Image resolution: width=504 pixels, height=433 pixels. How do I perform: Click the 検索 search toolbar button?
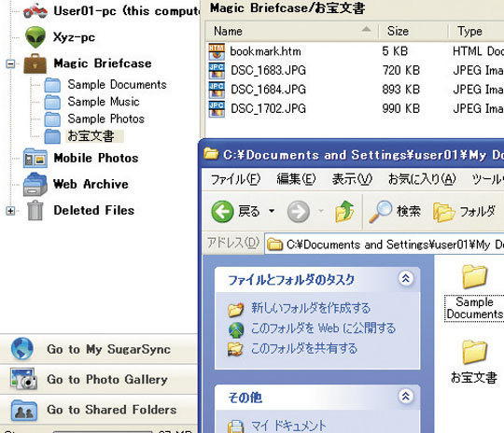395,211
